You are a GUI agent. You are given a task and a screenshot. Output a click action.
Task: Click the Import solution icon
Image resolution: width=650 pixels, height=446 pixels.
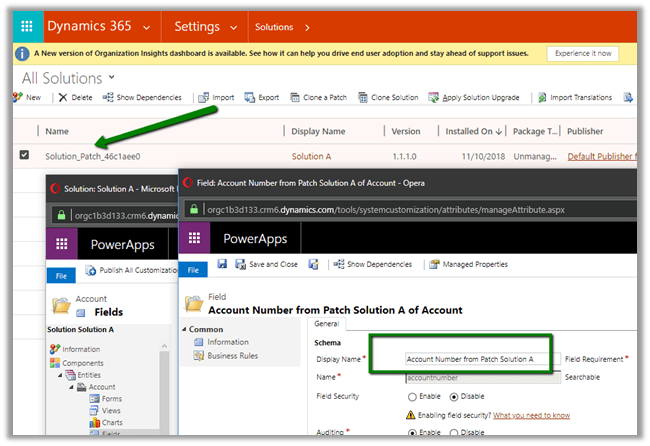203,98
